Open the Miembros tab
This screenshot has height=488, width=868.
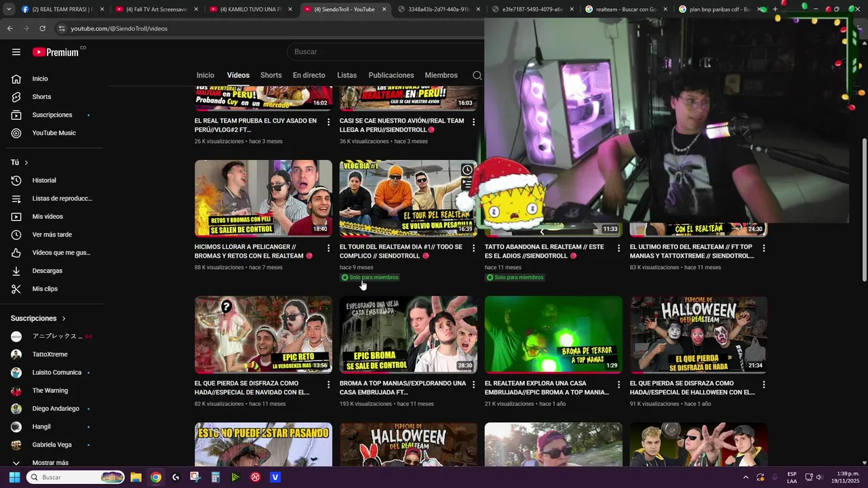point(441,75)
